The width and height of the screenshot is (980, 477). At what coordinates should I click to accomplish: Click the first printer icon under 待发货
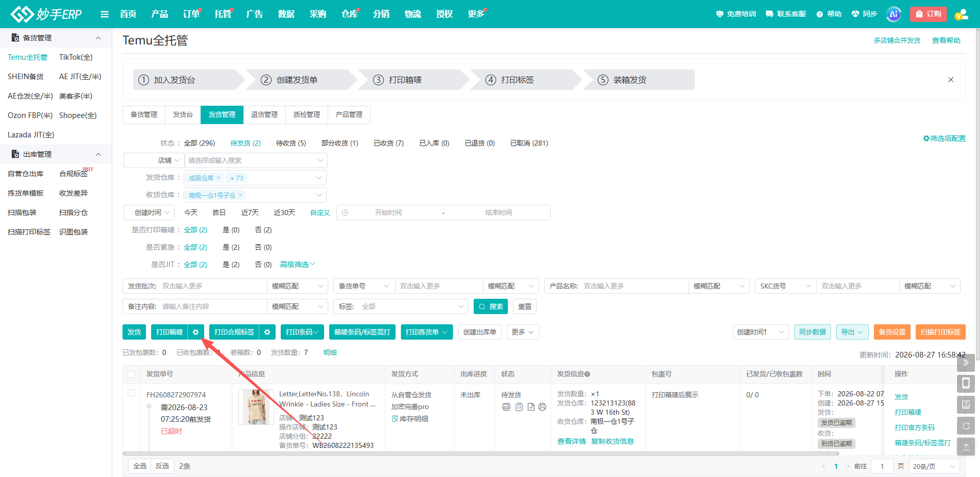pyautogui.click(x=506, y=407)
